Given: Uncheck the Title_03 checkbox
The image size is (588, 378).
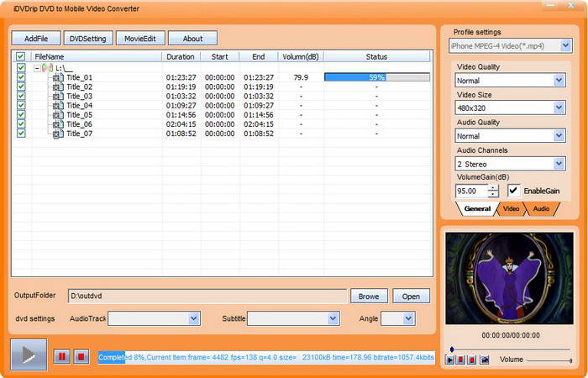Looking at the screenshot, I should click(21, 96).
